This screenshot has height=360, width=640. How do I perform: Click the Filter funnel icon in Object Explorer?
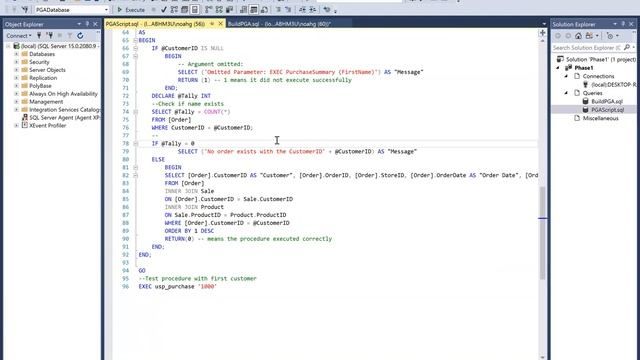70,36
